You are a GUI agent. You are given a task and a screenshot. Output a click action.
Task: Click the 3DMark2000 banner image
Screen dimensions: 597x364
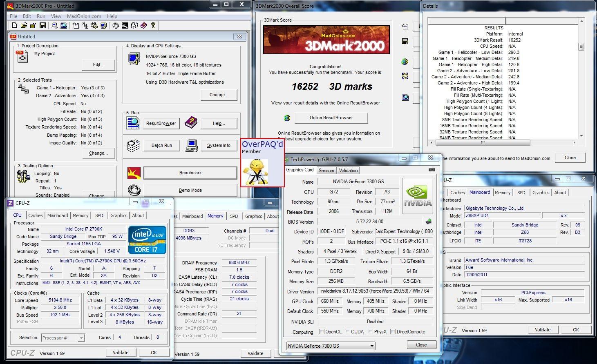click(326, 40)
